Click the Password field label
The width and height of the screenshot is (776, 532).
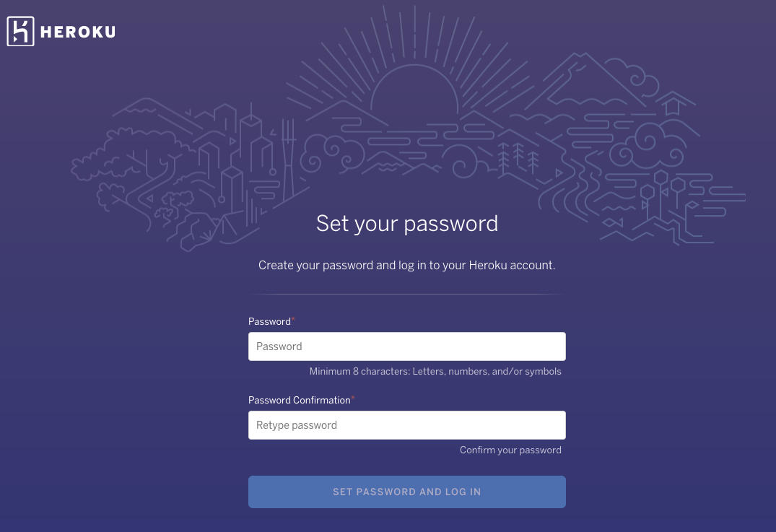270,322
